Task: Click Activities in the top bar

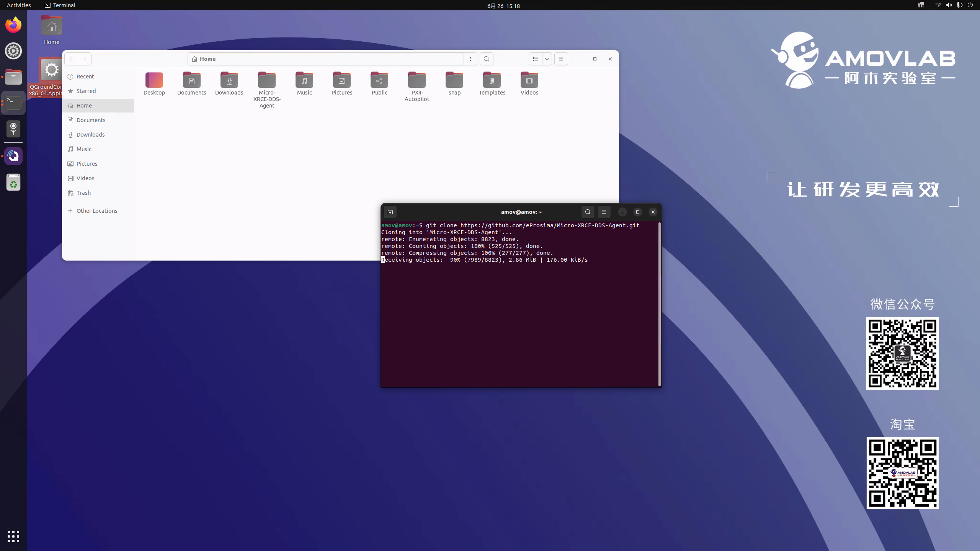Action: tap(19, 5)
